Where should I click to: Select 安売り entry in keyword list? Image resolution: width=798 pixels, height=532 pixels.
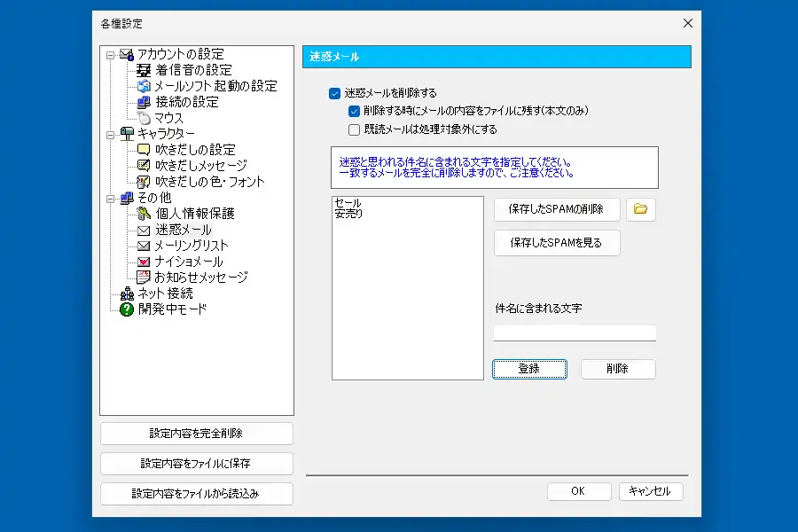coord(348,214)
